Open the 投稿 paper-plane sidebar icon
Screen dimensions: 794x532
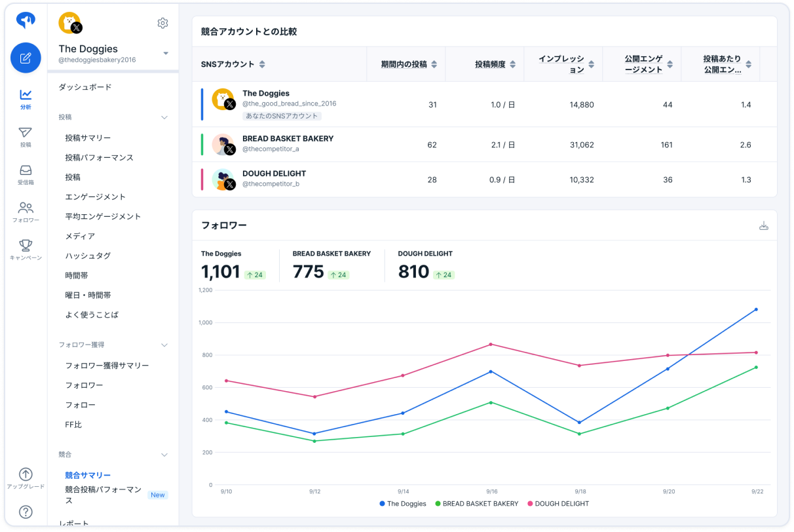(x=26, y=136)
